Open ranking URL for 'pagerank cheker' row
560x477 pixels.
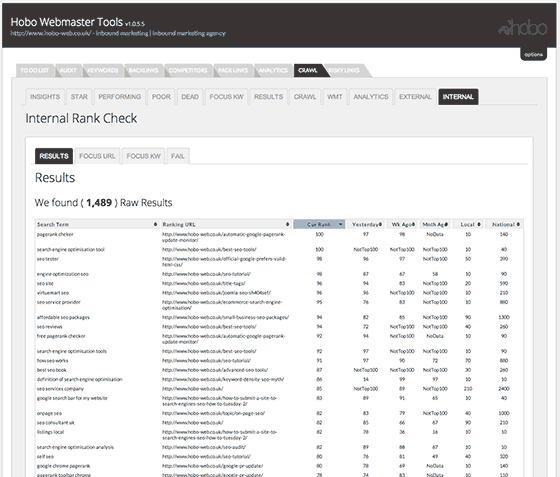point(224,237)
